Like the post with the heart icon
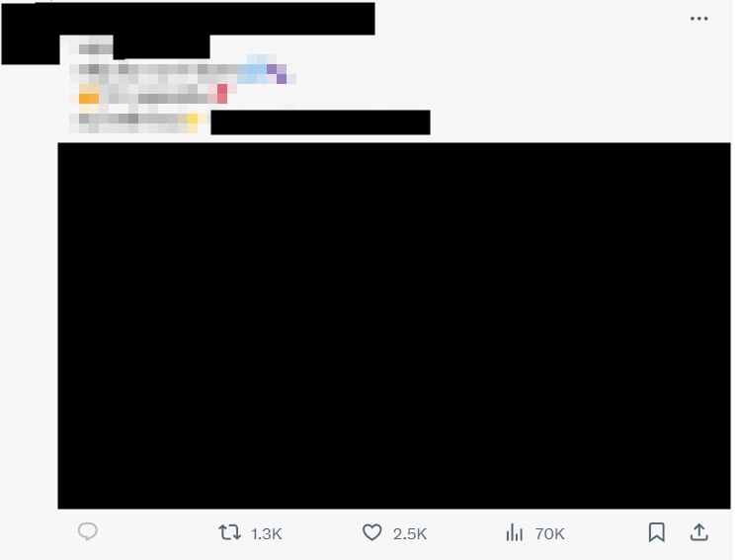The width and height of the screenshot is (741, 560). point(371,532)
